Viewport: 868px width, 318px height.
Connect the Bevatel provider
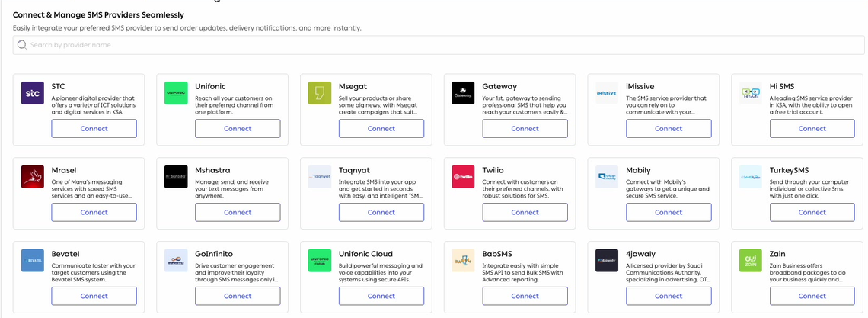94,296
